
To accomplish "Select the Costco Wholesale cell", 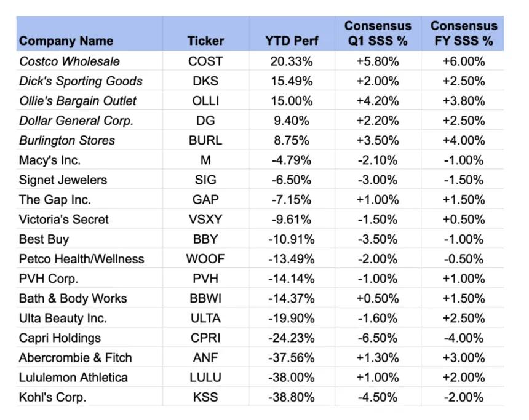I will click(x=89, y=61).
